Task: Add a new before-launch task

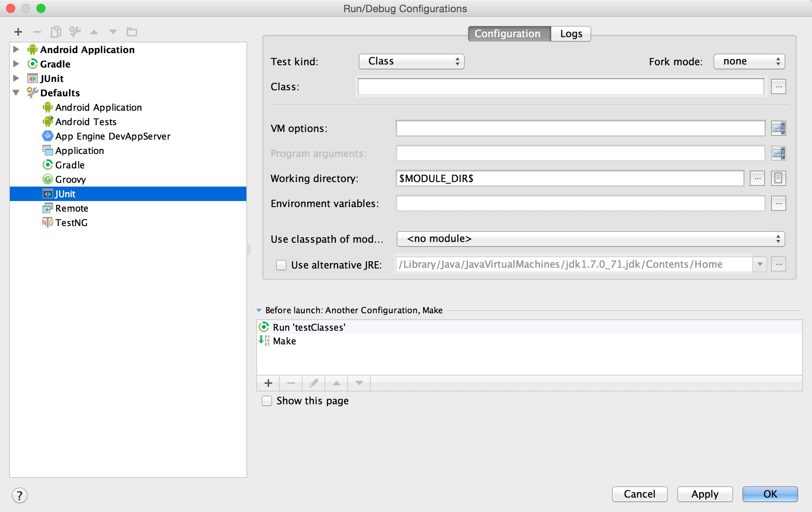Action: [268, 383]
